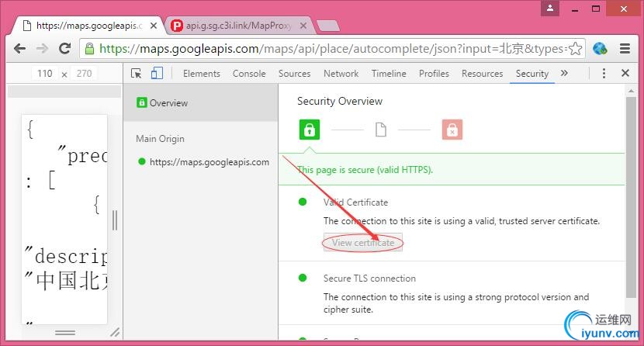Select the Security panel tab

532,74
